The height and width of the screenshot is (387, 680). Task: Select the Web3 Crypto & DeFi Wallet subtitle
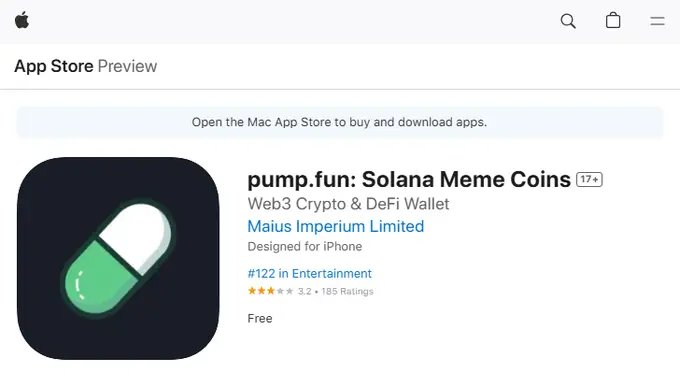pos(348,204)
